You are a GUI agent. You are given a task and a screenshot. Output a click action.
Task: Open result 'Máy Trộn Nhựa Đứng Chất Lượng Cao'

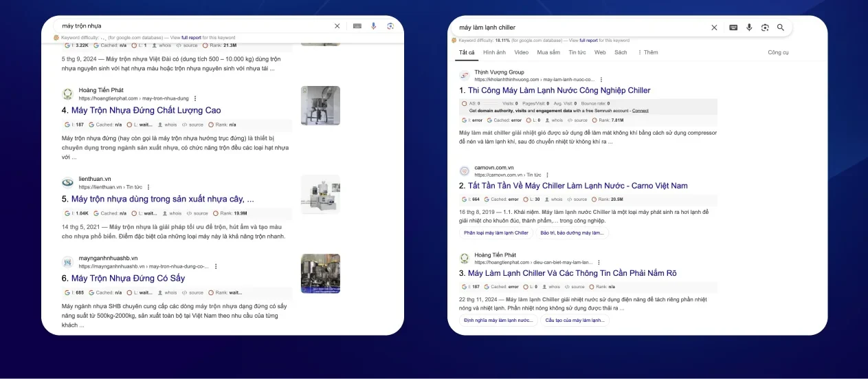146,110
